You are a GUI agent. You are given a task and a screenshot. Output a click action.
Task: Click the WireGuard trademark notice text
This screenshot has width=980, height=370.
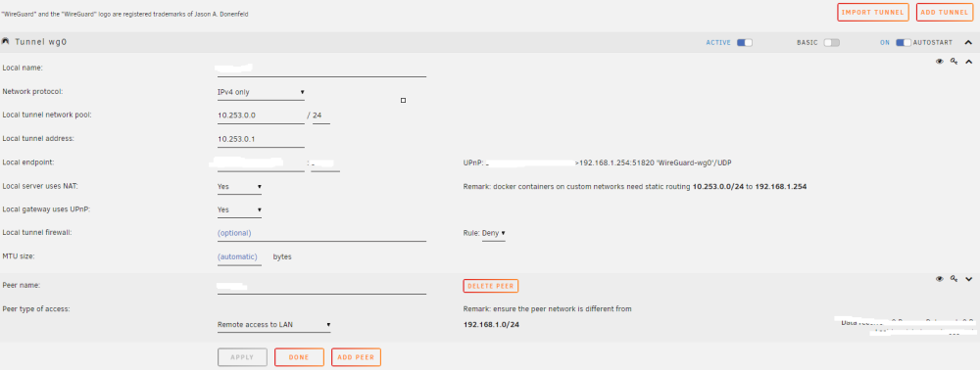point(125,14)
